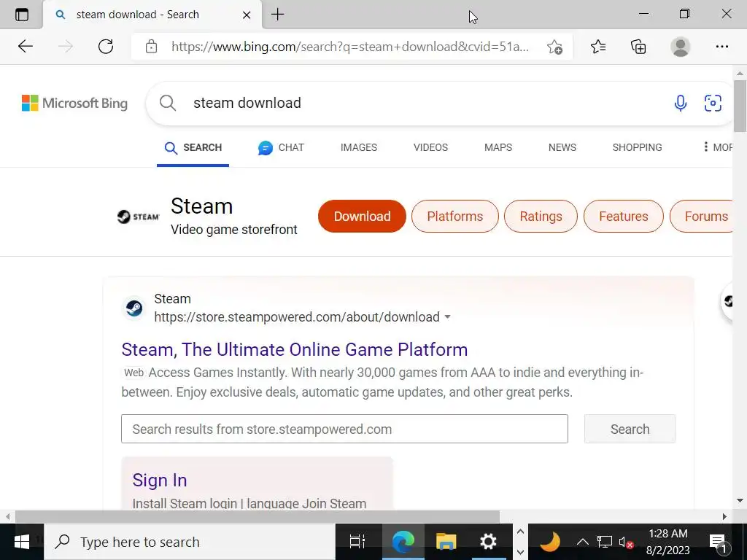Open Edge settings and more menu
Image resolution: width=747 pixels, height=560 pixels.
click(x=721, y=47)
